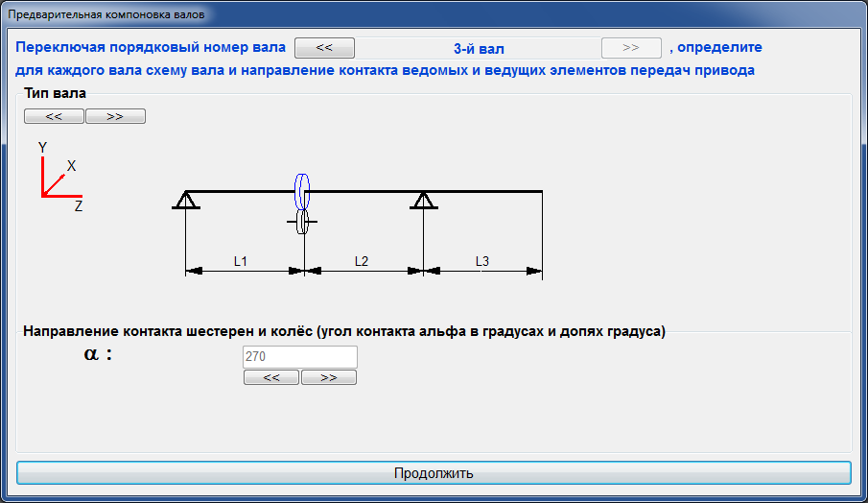Click the small pinion below the shaft
This screenshot has height=503, width=868.
click(x=302, y=222)
